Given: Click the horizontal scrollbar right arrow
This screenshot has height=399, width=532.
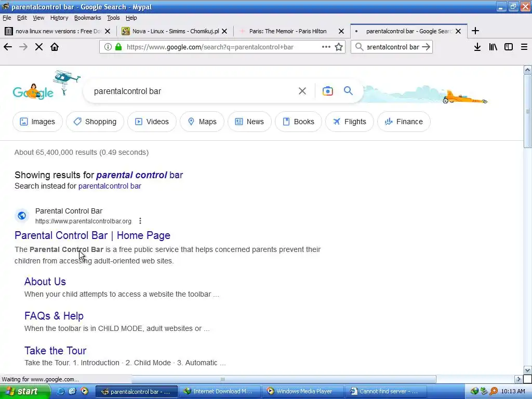Looking at the screenshot, I should pos(518,379).
